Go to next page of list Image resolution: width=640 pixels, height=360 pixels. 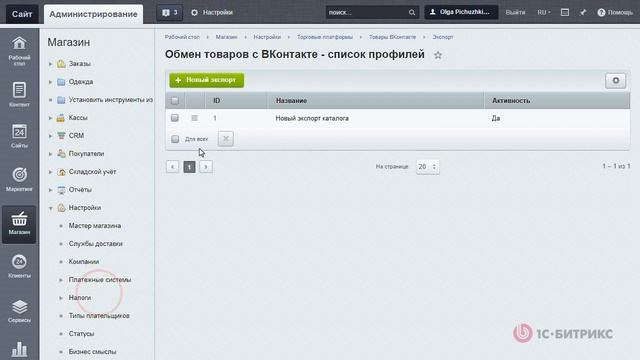(206, 167)
